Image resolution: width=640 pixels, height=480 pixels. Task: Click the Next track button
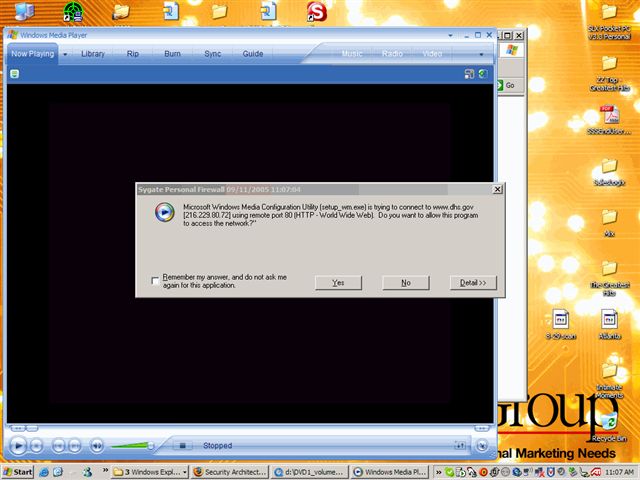(76, 446)
